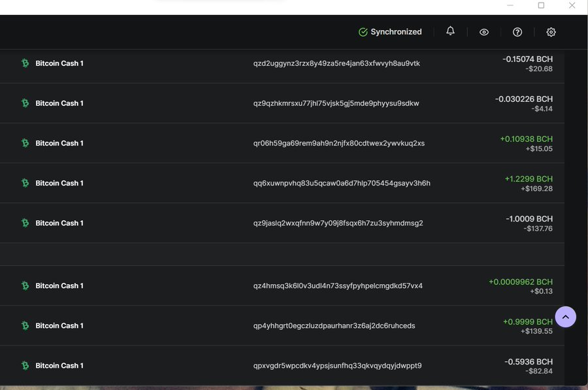Select address qpxvgdr5wpcdkv4ypsjsunfhq33qkvqydqyjdwppt9
588x390 pixels.
pyautogui.click(x=337, y=366)
